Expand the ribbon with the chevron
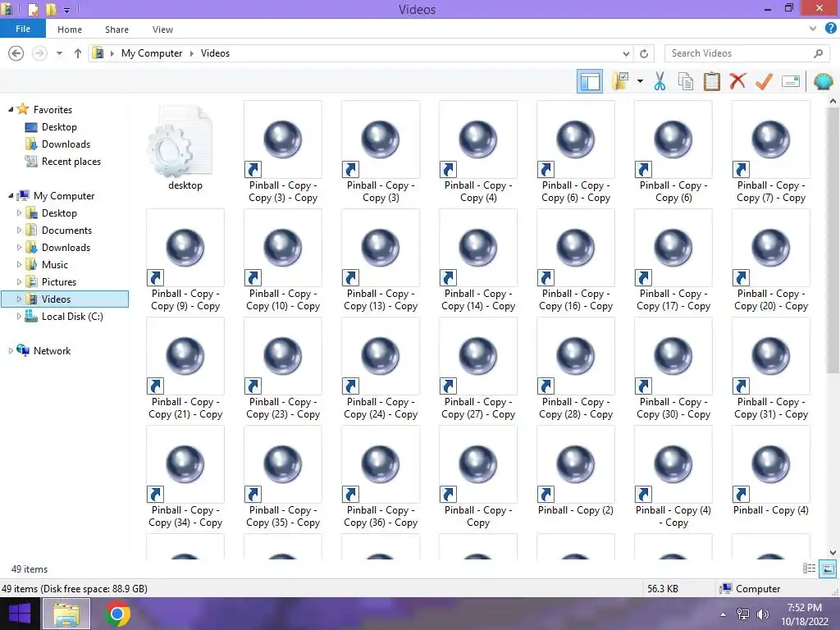840x630 pixels. pyautogui.click(x=813, y=29)
